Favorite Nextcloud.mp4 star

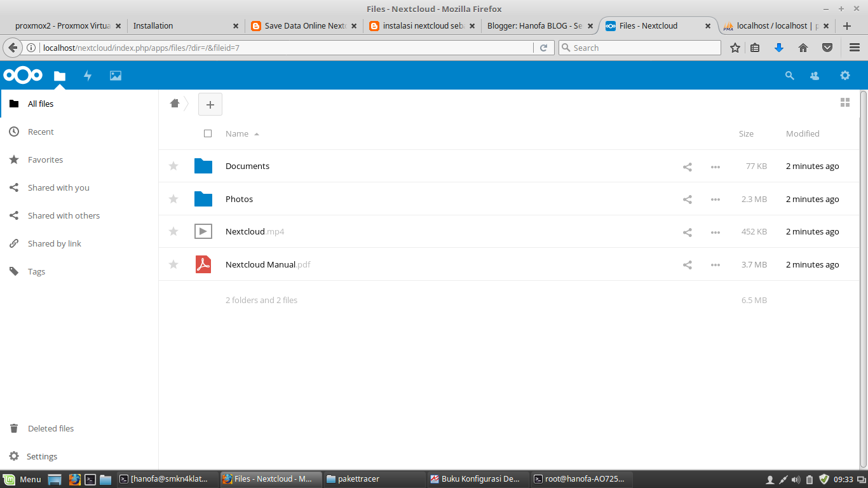coord(173,231)
